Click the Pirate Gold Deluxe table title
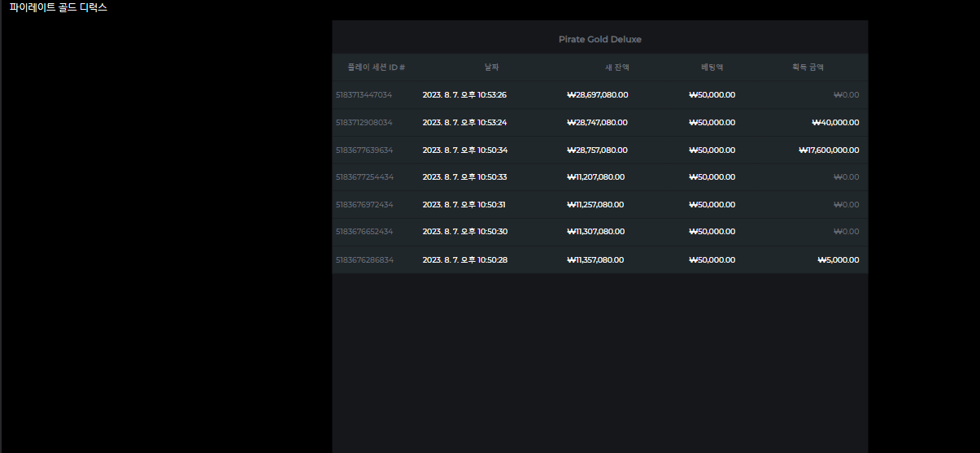980x453 pixels. pyautogui.click(x=599, y=39)
